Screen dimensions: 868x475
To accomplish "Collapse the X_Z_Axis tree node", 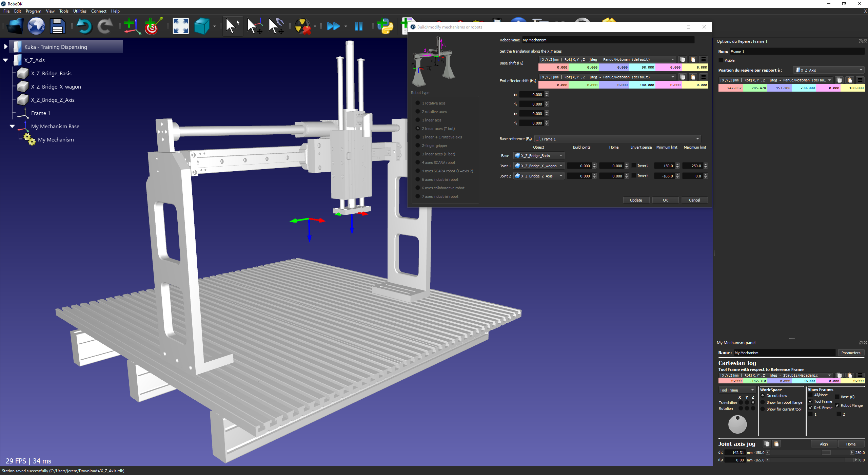I will [x=6, y=60].
